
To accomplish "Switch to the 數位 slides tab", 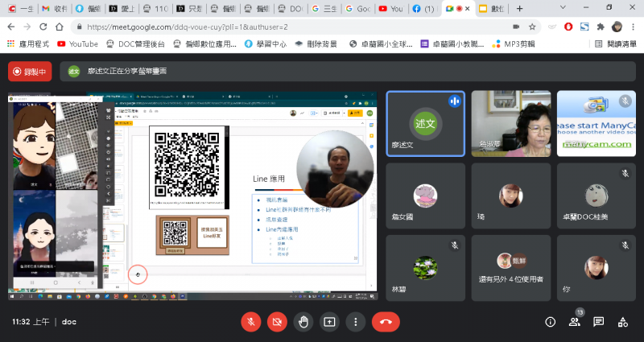I will pos(492,8).
